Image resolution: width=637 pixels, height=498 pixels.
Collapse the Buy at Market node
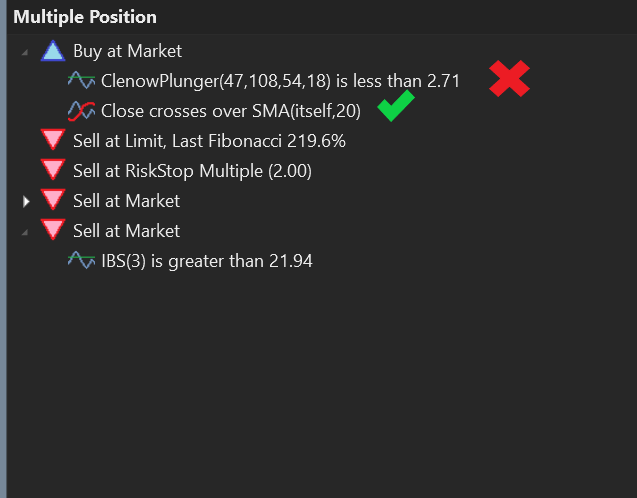point(25,52)
